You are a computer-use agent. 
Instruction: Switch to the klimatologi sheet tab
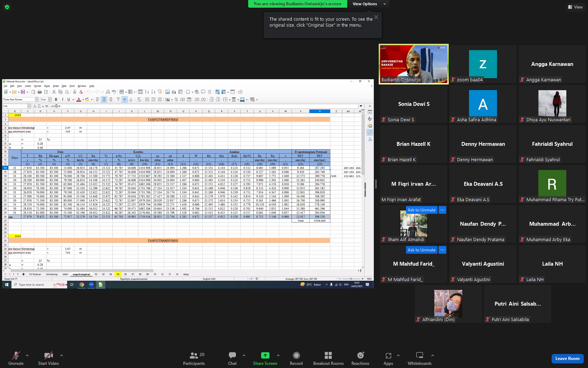[52, 274]
